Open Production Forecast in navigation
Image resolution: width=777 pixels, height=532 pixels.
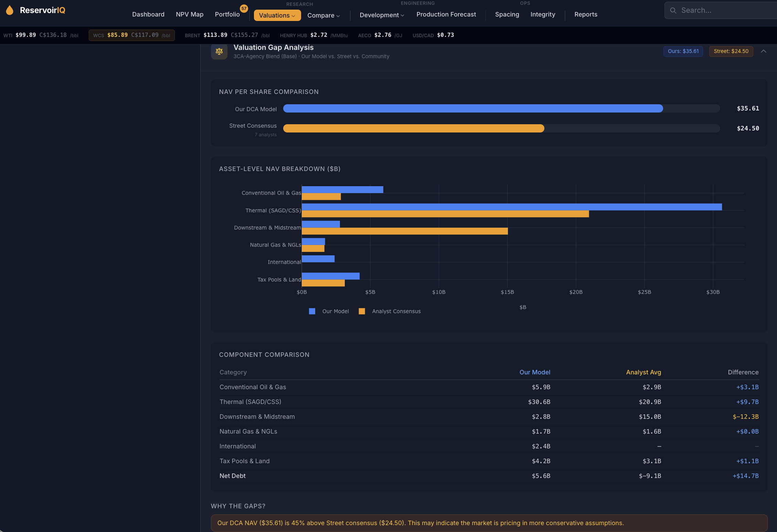[x=446, y=14]
